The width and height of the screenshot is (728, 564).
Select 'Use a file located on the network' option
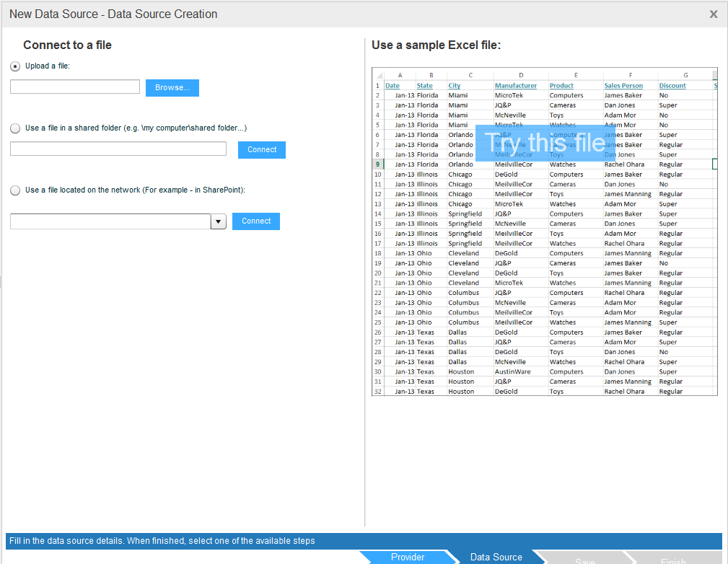(15, 190)
